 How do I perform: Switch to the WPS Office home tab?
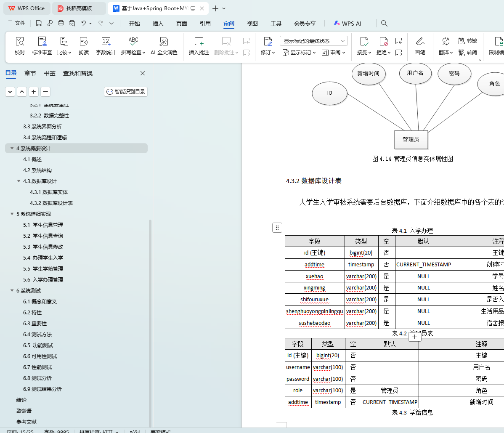coord(27,8)
